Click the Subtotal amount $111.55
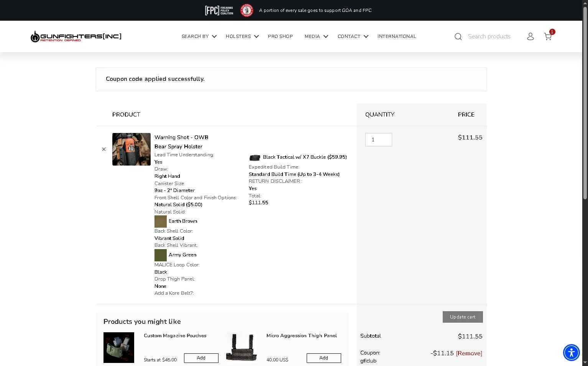 pyautogui.click(x=470, y=336)
